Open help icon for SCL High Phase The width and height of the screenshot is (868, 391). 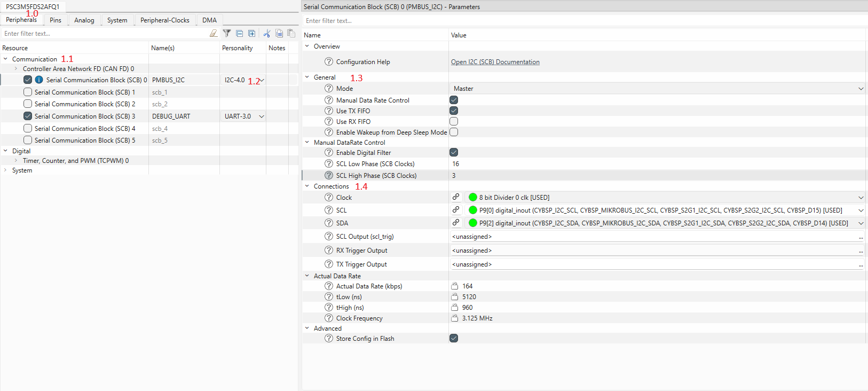coord(329,175)
